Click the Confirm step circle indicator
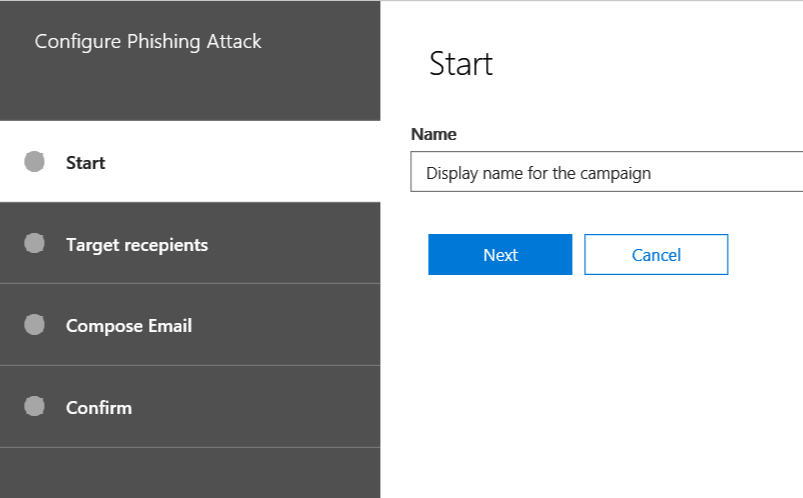This screenshot has height=498, width=803. pos(34,407)
